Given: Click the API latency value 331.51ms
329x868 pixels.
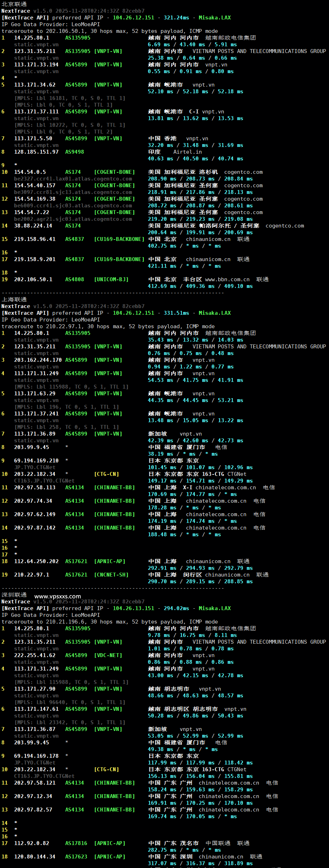Looking at the screenshot, I should point(176,313).
